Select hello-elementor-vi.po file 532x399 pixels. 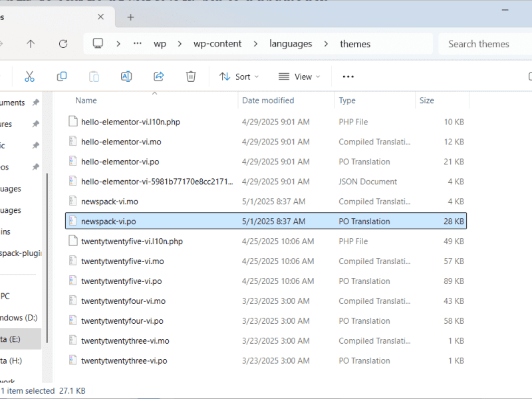[x=266, y=162]
